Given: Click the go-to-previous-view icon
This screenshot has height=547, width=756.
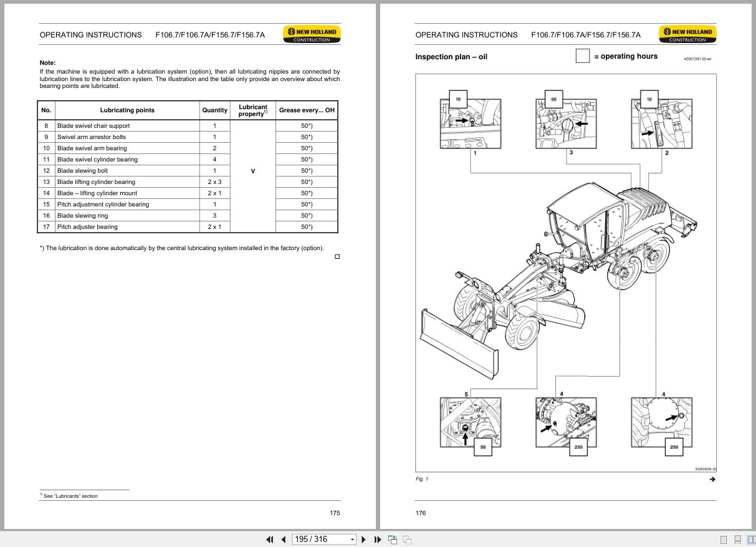Looking at the screenshot, I should (x=393, y=540).
